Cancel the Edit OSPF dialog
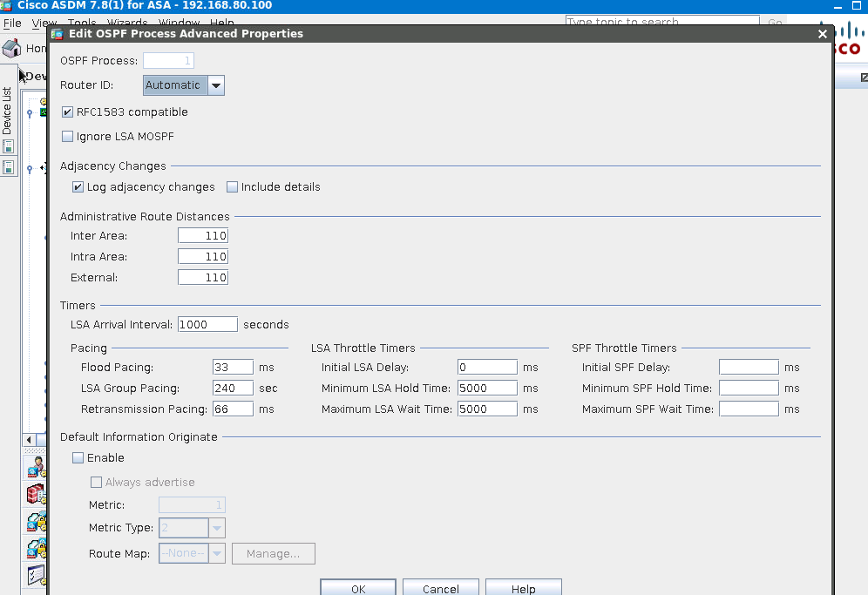Image resolution: width=868 pixels, height=595 pixels. [441, 588]
